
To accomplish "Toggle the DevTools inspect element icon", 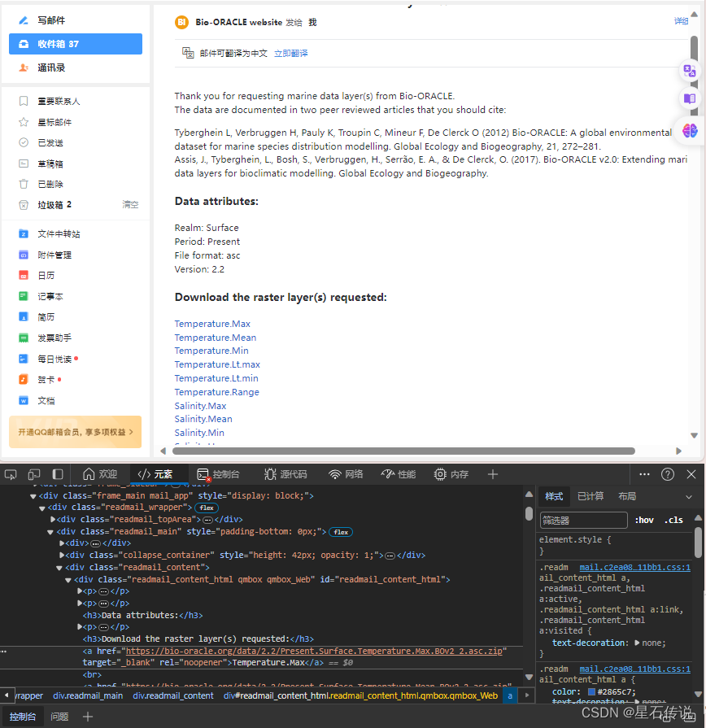I will click(x=11, y=474).
